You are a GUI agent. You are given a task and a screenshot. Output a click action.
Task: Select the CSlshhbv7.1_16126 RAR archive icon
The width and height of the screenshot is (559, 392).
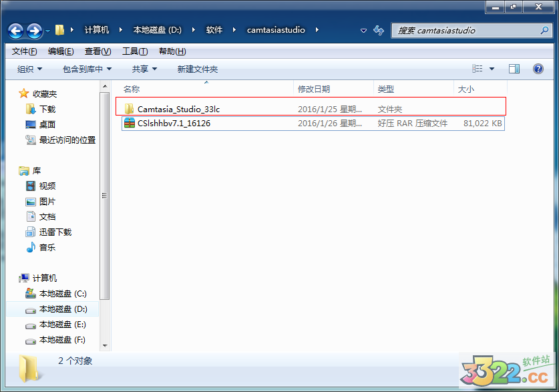129,123
